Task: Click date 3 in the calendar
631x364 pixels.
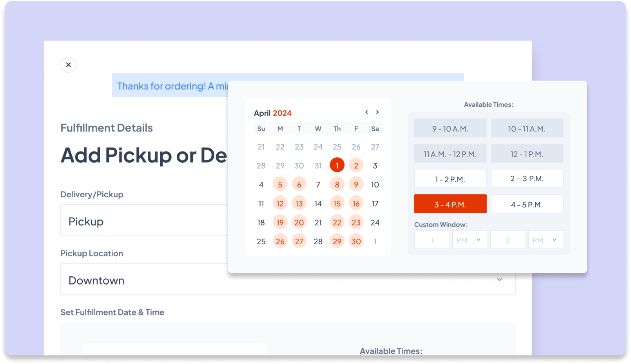Action: (x=375, y=166)
